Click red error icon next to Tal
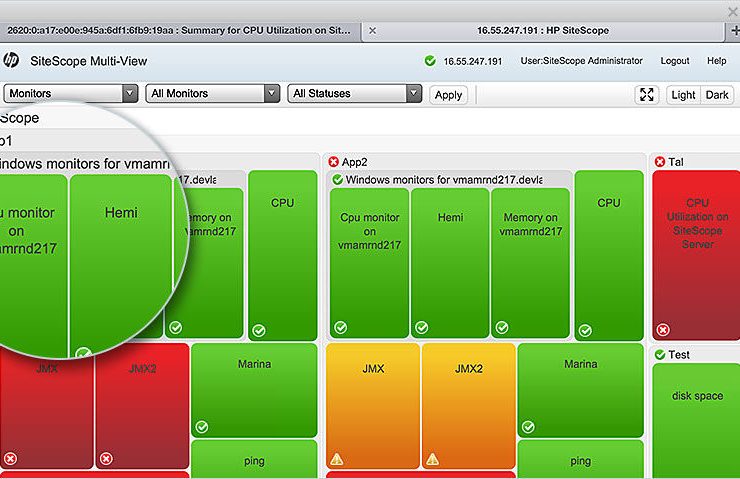The height and width of the screenshot is (479, 740). pyautogui.click(x=660, y=161)
